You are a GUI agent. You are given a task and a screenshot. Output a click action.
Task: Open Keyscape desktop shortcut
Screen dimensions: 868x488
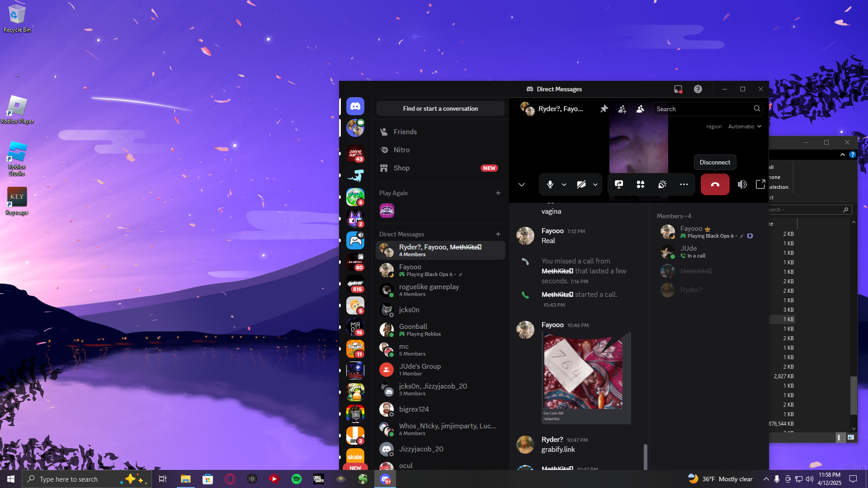pos(17,201)
